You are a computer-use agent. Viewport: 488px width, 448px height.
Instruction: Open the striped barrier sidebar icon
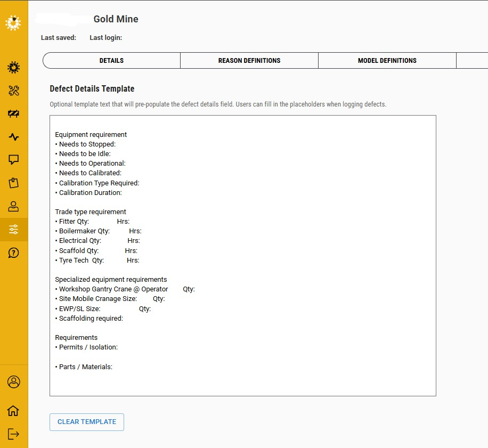point(13,113)
